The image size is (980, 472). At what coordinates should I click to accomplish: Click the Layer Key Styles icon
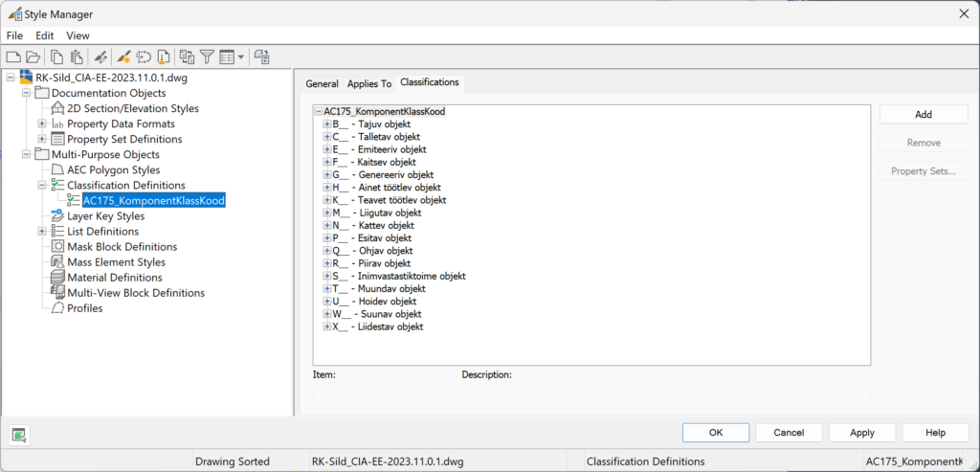coord(57,215)
